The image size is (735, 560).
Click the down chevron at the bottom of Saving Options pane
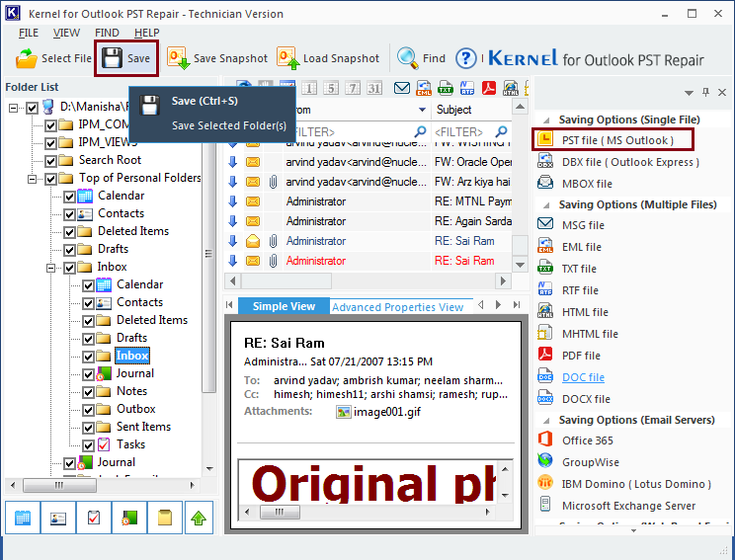(633, 530)
